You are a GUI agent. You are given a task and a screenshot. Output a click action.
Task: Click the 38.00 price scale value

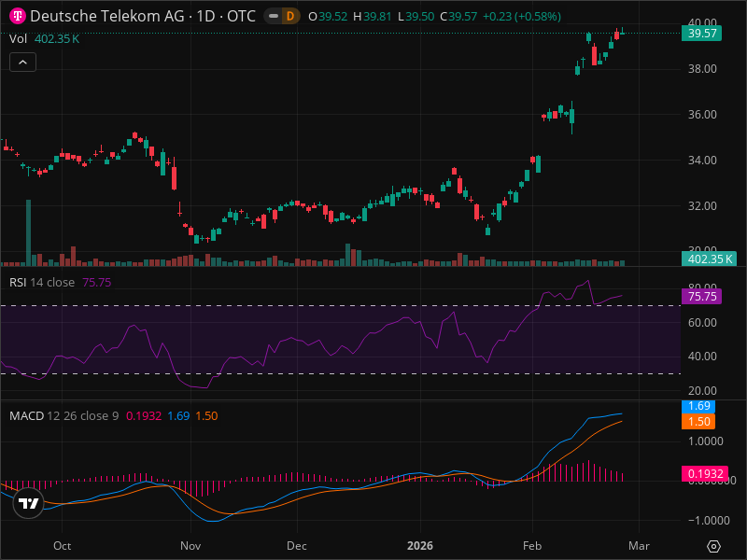click(702, 68)
